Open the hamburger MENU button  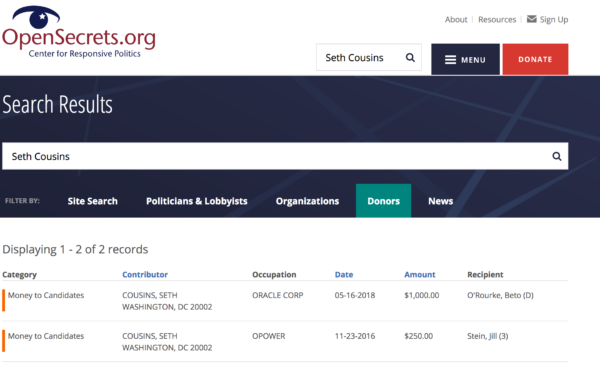click(x=465, y=59)
